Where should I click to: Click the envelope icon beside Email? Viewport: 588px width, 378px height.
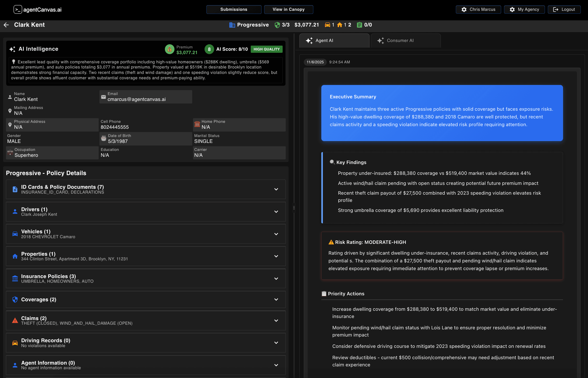[x=104, y=97]
